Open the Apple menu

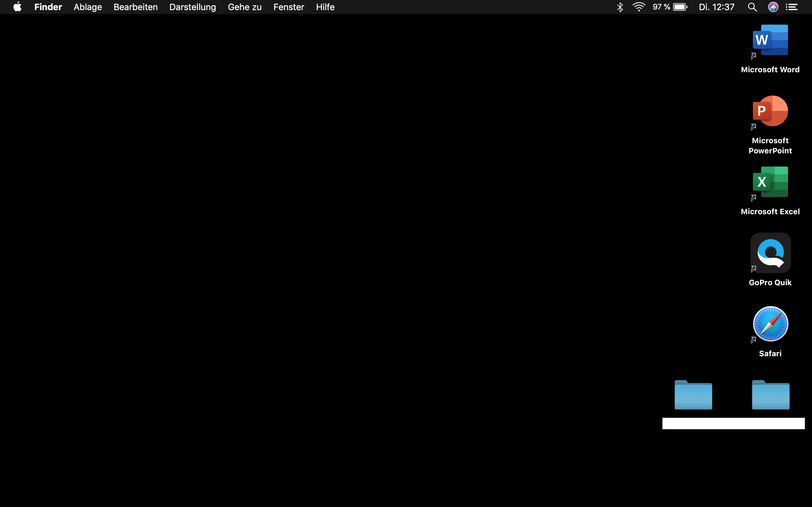[x=17, y=7]
